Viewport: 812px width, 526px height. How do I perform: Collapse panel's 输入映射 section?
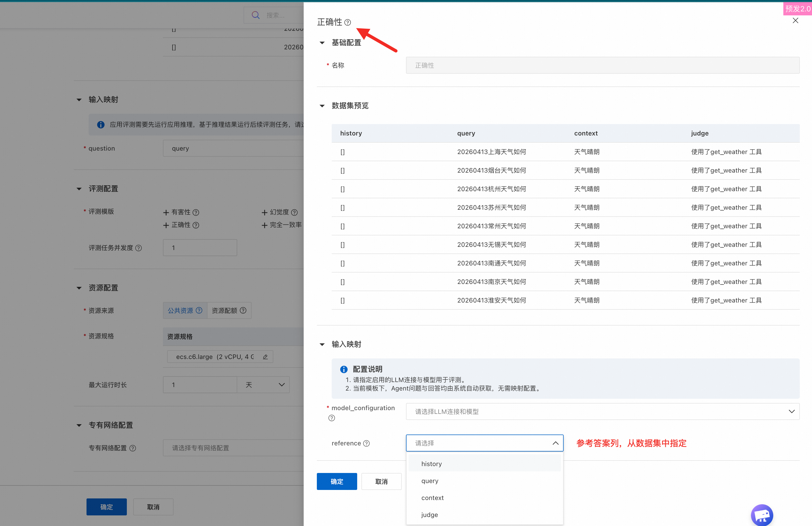pyautogui.click(x=322, y=345)
